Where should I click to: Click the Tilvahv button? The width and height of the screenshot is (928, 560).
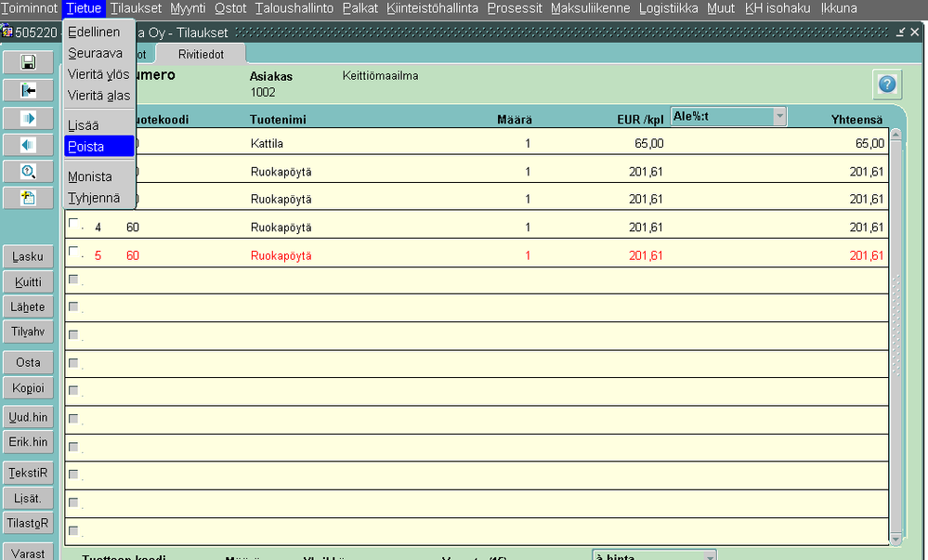[x=28, y=332]
